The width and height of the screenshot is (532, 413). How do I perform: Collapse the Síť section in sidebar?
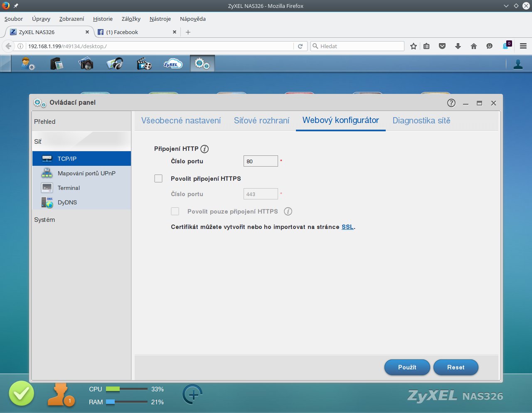[x=38, y=142]
